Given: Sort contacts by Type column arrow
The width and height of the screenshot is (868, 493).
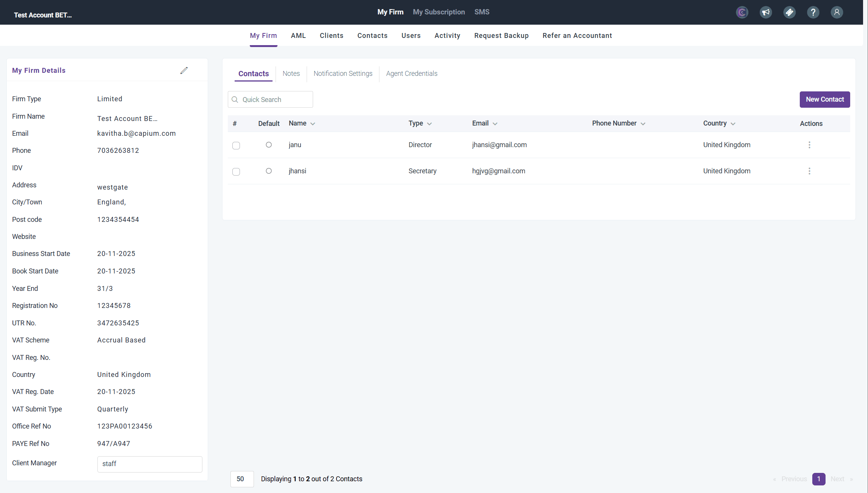Looking at the screenshot, I should click(429, 124).
